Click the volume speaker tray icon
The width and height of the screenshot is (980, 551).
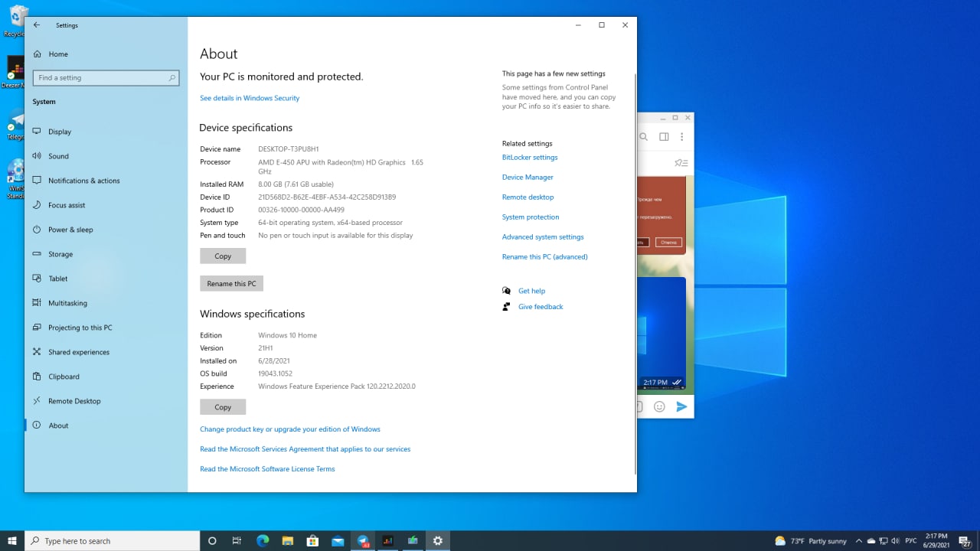(x=895, y=541)
